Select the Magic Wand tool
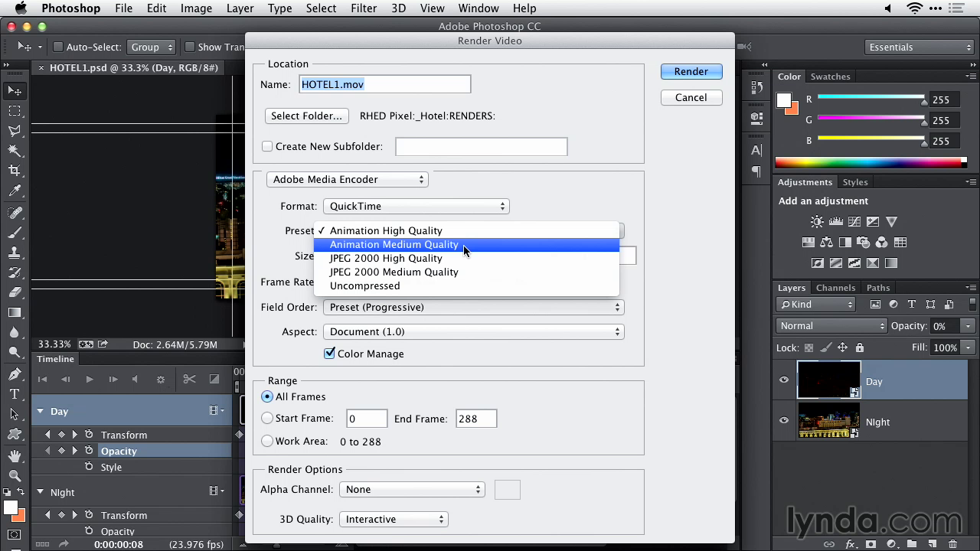 [x=15, y=152]
